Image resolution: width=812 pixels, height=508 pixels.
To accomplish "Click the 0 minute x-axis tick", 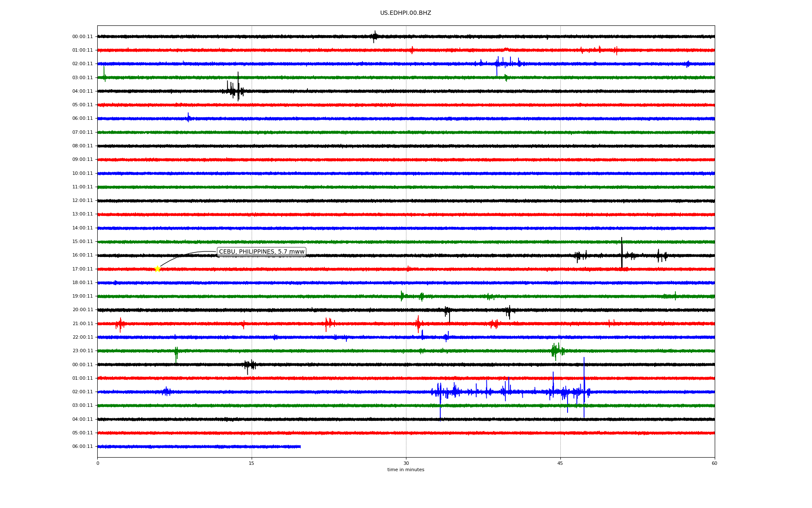I will pos(98,463).
